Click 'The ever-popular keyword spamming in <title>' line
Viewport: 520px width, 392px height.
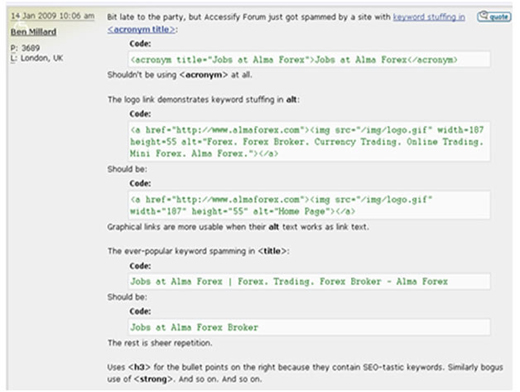198,251
